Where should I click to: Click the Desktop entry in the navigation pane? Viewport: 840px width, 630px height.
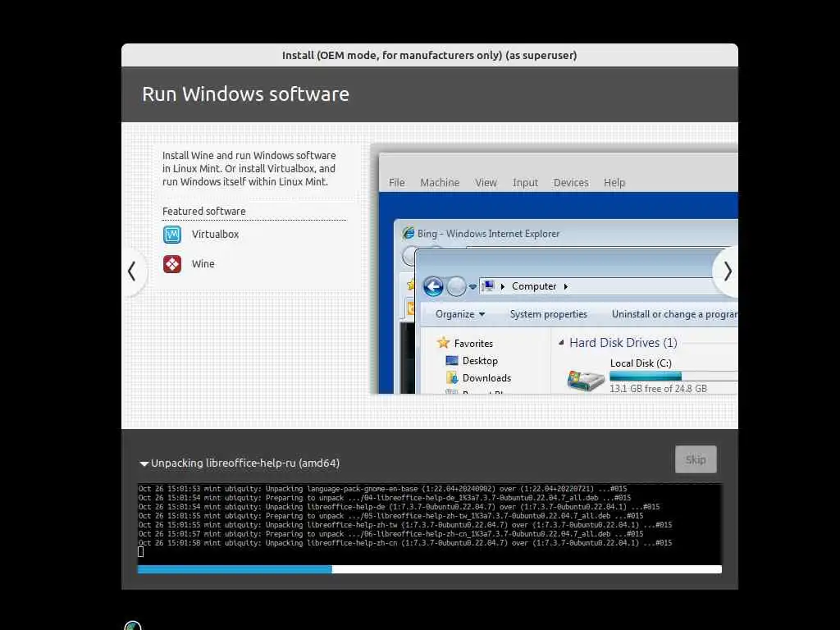point(480,361)
